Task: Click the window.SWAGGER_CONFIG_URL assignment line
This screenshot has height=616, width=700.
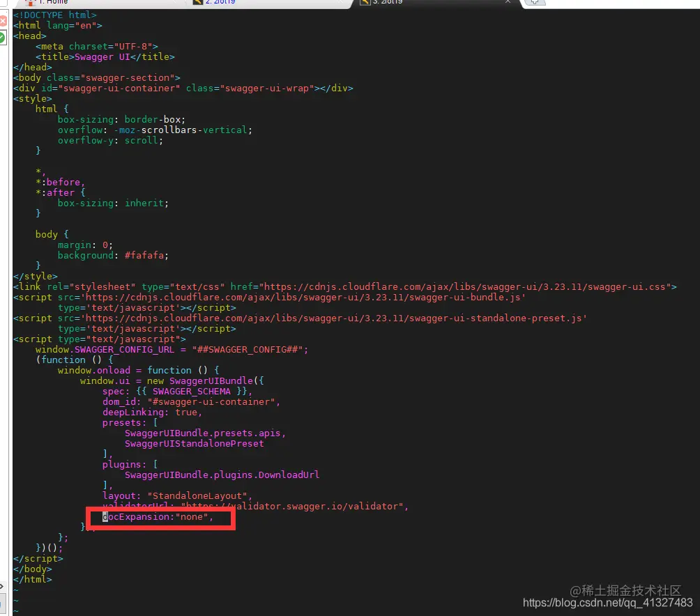Action: click(172, 349)
